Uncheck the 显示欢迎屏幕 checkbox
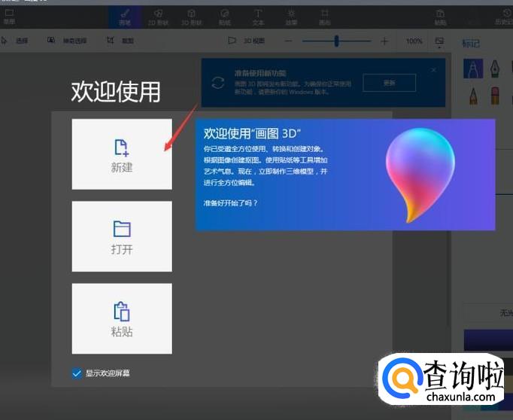Image resolution: width=513 pixels, height=420 pixels. pyautogui.click(x=77, y=373)
